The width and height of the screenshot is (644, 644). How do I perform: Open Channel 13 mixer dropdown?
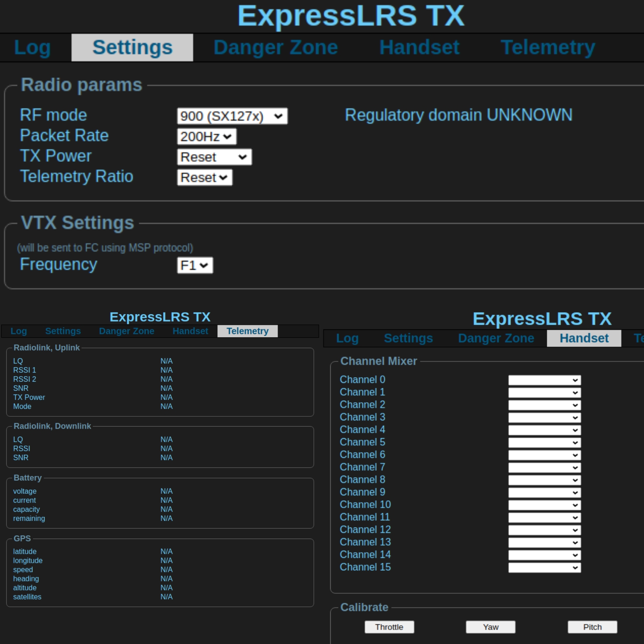click(544, 542)
